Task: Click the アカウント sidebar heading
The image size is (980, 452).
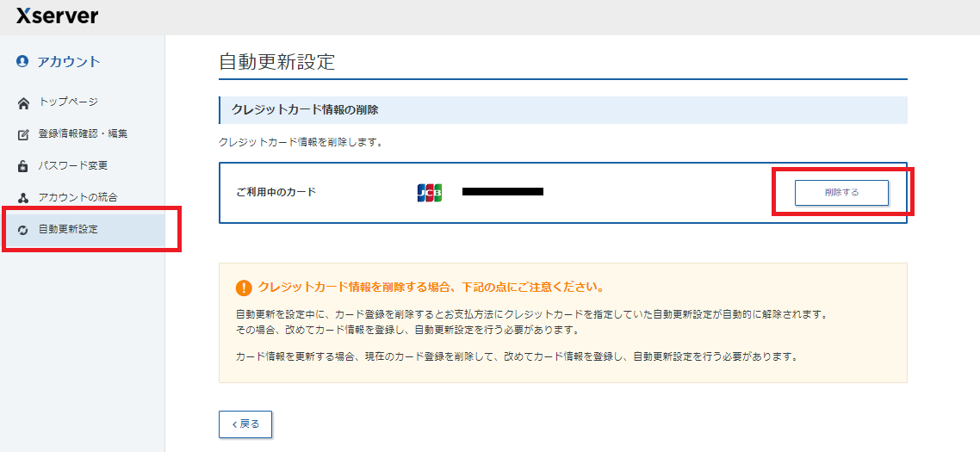Action: (x=69, y=61)
